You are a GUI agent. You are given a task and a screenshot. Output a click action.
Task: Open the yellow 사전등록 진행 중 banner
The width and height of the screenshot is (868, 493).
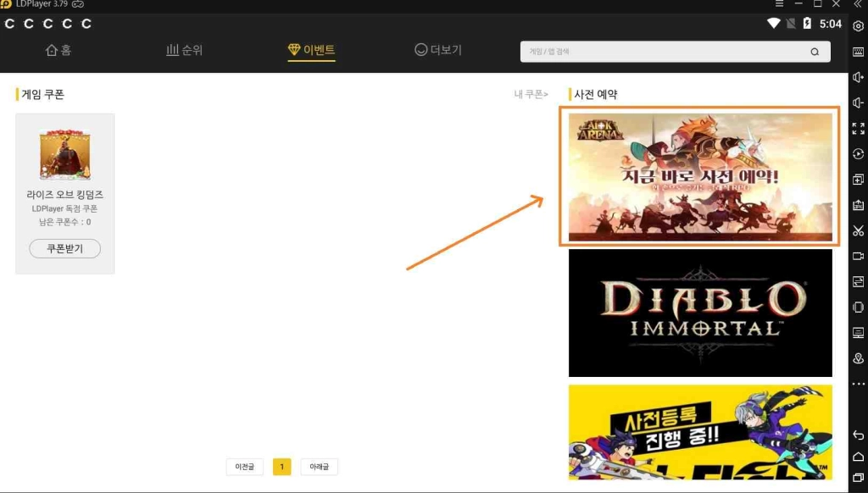click(700, 432)
